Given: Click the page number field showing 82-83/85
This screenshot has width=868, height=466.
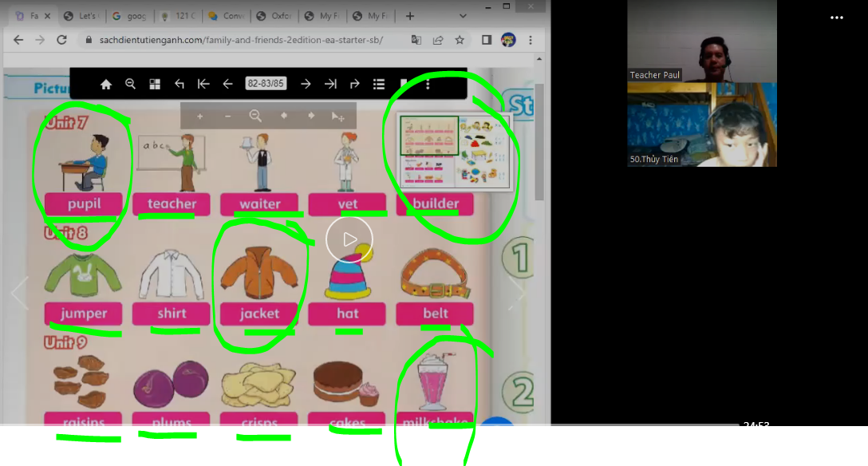Looking at the screenshot, I should tap(266, 84).
